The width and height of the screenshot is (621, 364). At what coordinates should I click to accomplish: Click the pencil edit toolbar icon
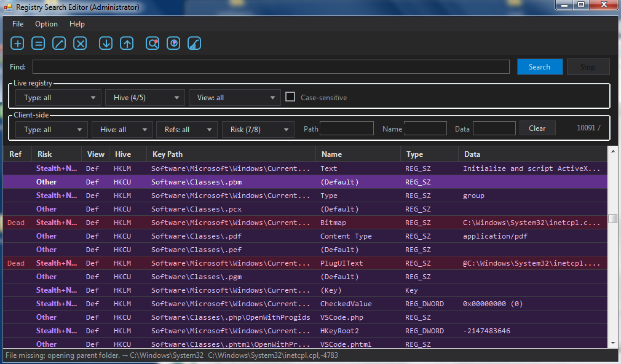(59, 43)
